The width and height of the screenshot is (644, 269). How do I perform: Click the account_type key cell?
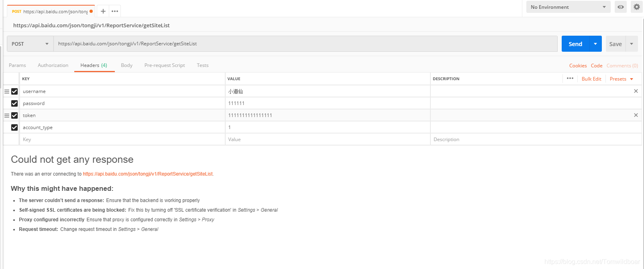click(122, 127)
